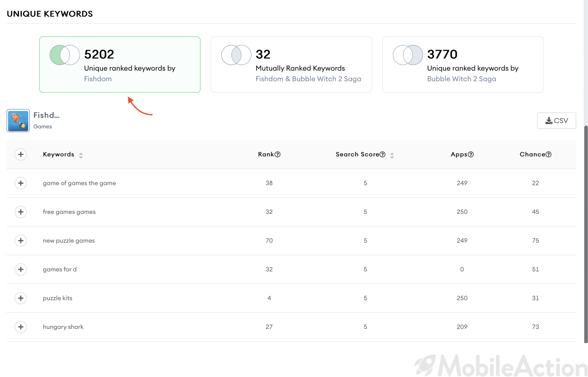Click apps value 209 for hungary shark
The width and height of the screenshot is (588, 377).
[x=462, y=327]
